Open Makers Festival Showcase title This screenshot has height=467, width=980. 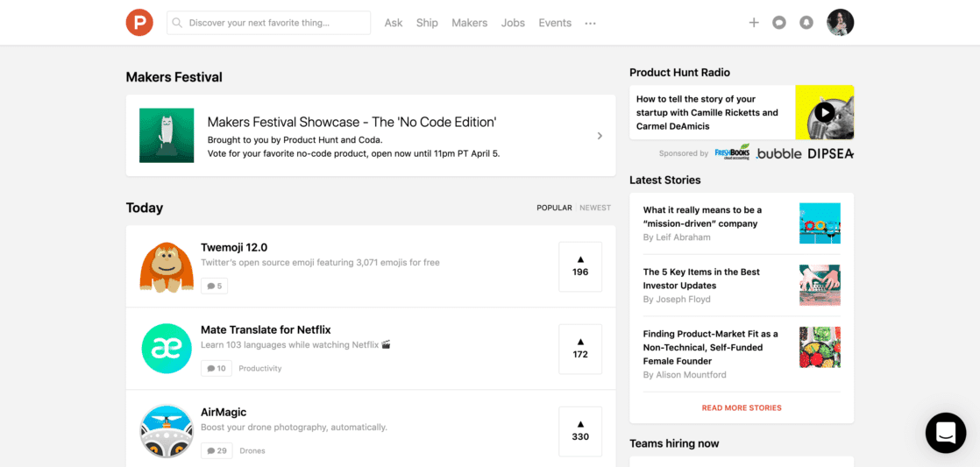point(352,122)
